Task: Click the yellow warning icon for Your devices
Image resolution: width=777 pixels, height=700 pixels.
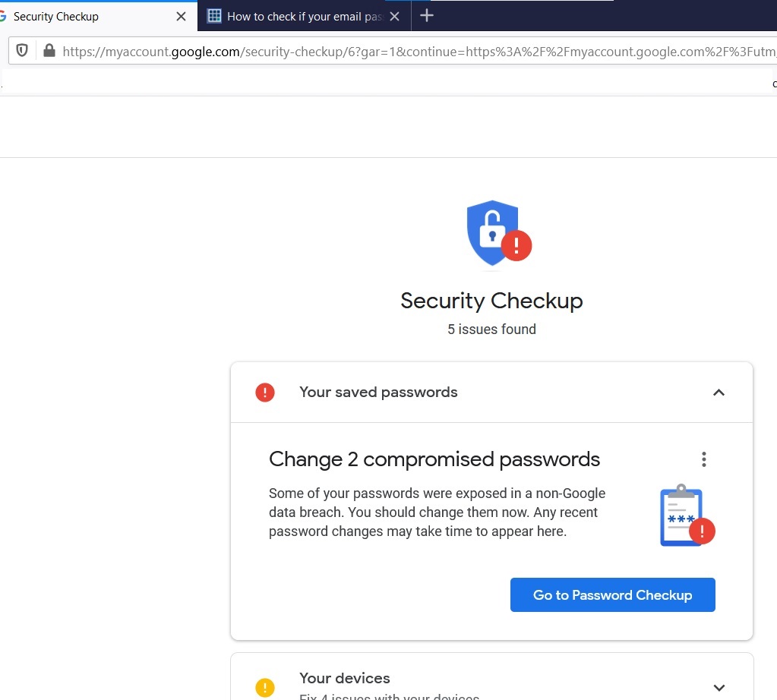Action: (x=264, y=687)
